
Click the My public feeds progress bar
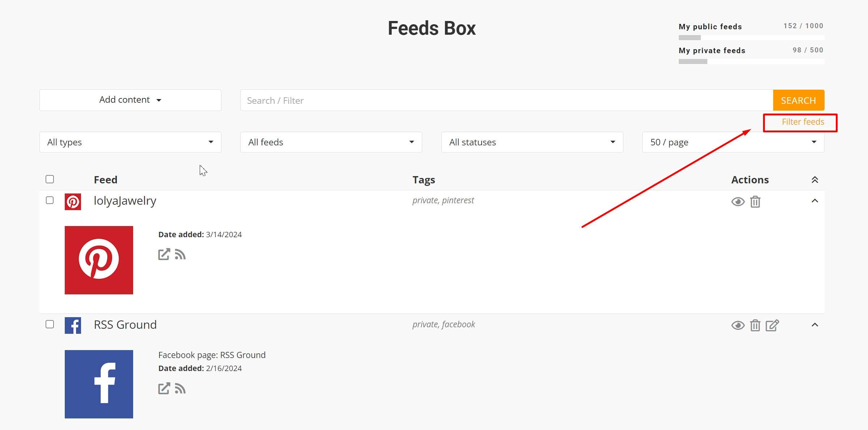pos(751,38)
